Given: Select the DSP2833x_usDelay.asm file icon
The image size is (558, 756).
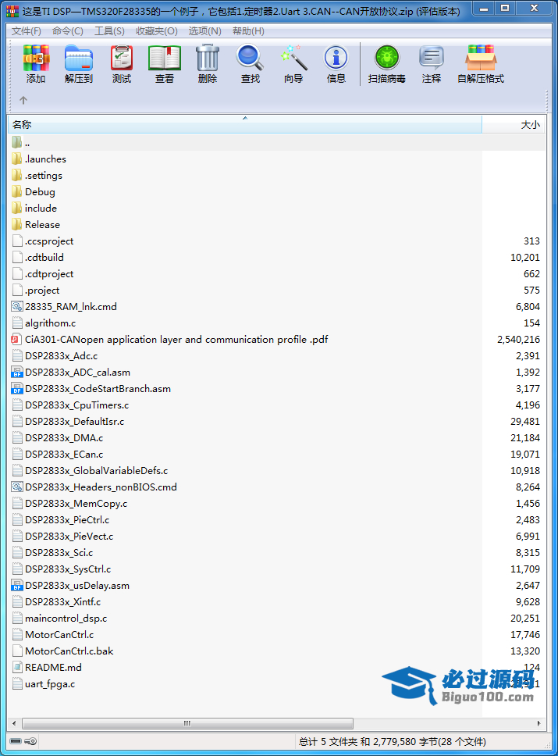Looking at the screenshot, I should (x=17, y=585).
